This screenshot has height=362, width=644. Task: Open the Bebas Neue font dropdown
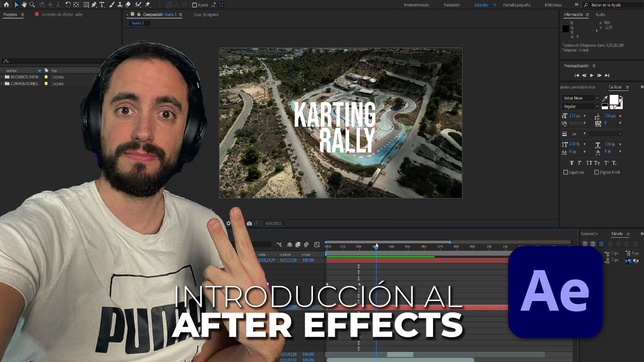(x=597, y=98)
